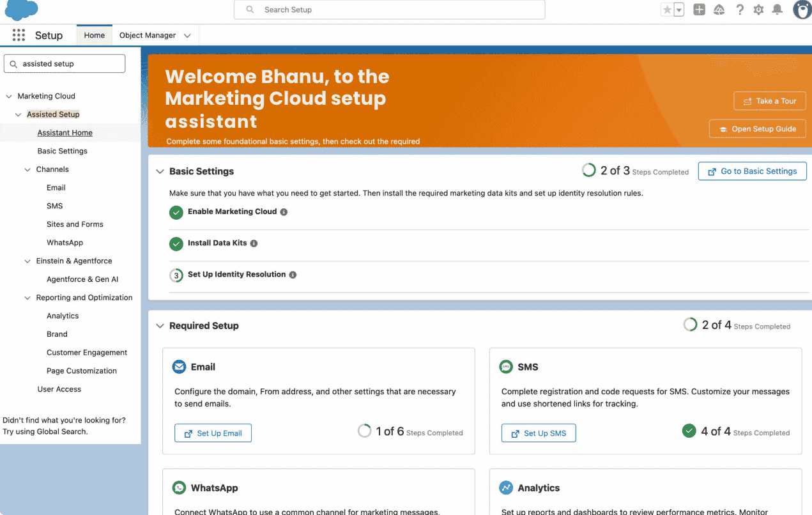Collapse the Required Setup section
The width and height of the screenshot is (812, 515).
click(x=160, y=326)
